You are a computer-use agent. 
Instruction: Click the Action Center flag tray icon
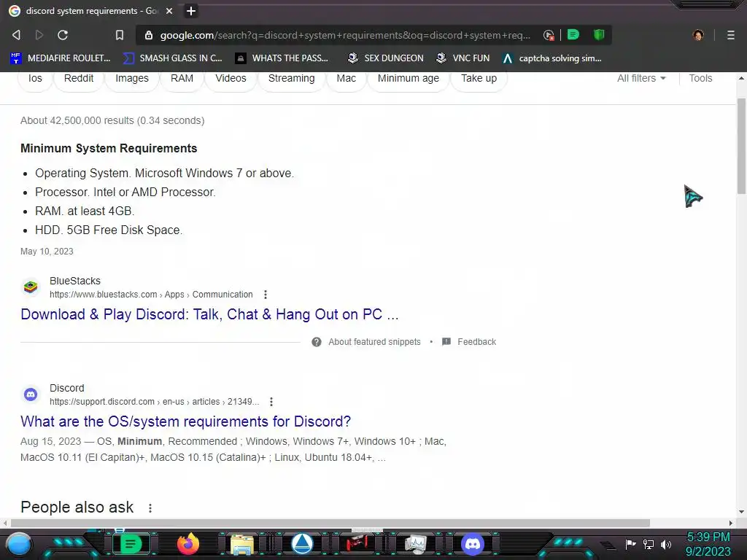coord(630,544)
